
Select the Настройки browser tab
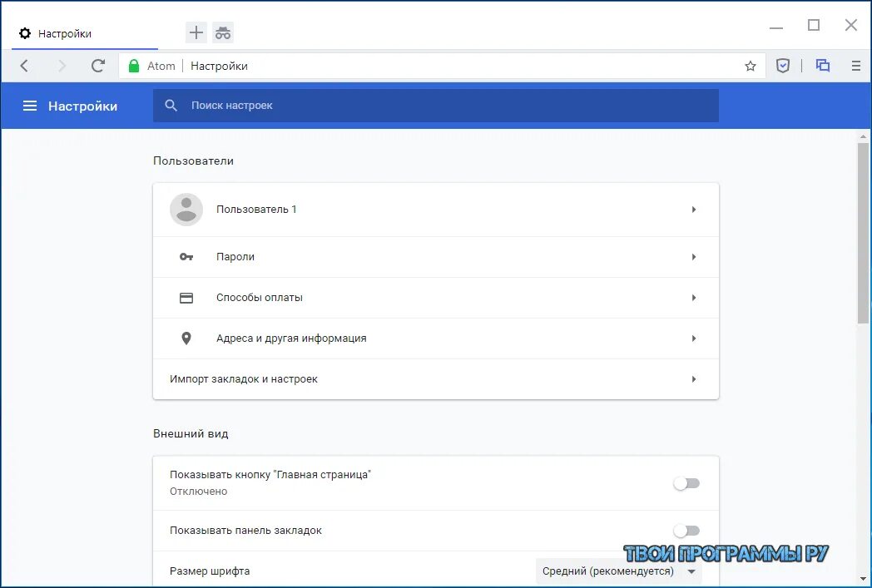(x=85, y=33)
